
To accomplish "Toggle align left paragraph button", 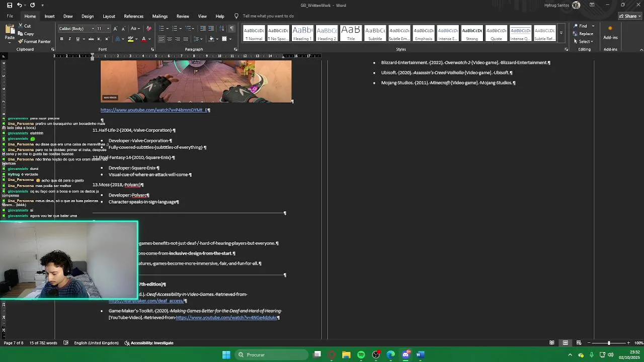I will pos(161,39).
